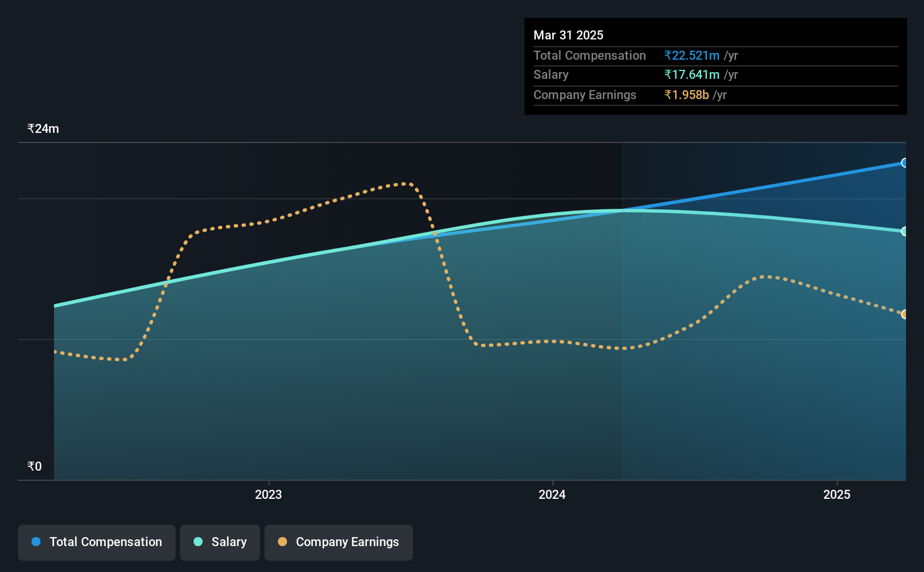This screenshot has width=924, height=572.
Task: Click the 2023 x-axis label
Action: click(268, 494)
